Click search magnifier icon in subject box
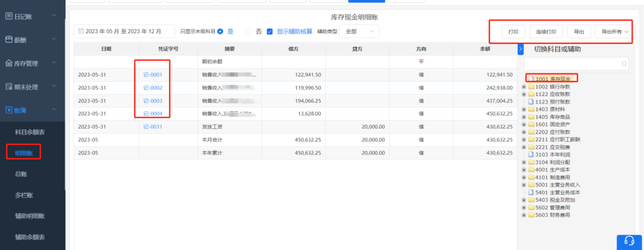This screenshot has width=644, height=250. click(623, 64)
